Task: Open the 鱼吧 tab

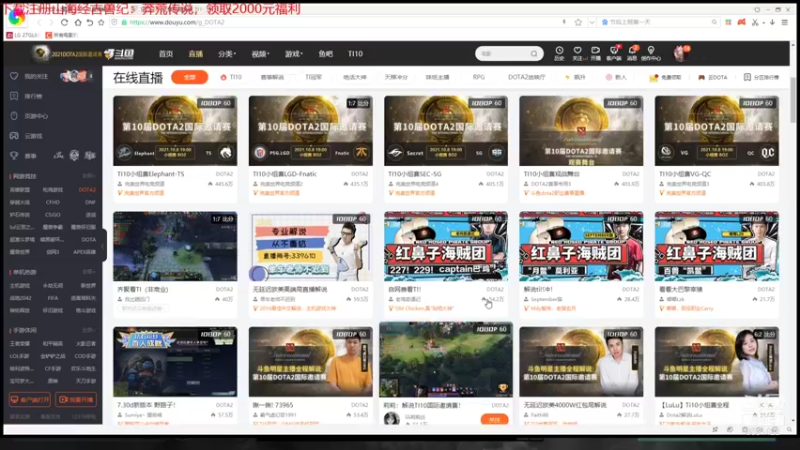Action: click(x=326, y=54)
